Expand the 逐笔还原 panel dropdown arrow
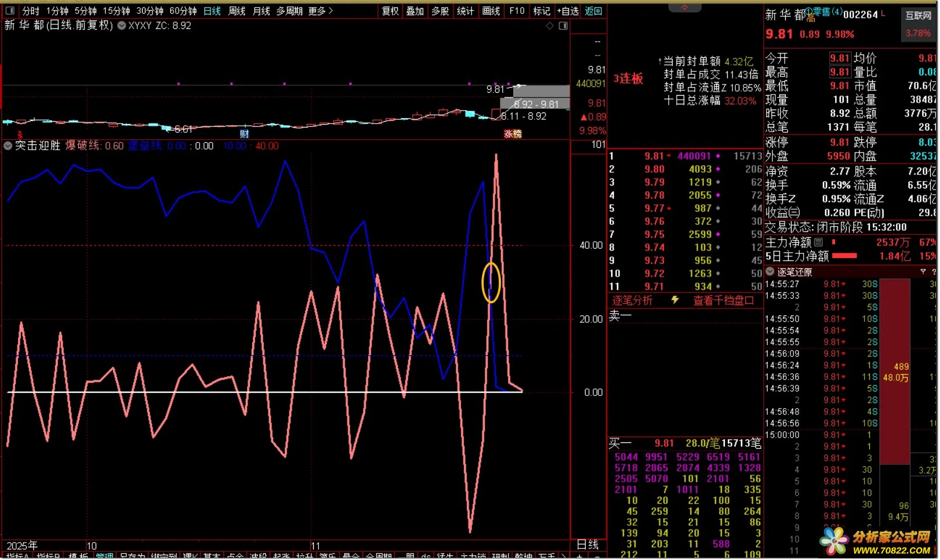 click(770, 272)
